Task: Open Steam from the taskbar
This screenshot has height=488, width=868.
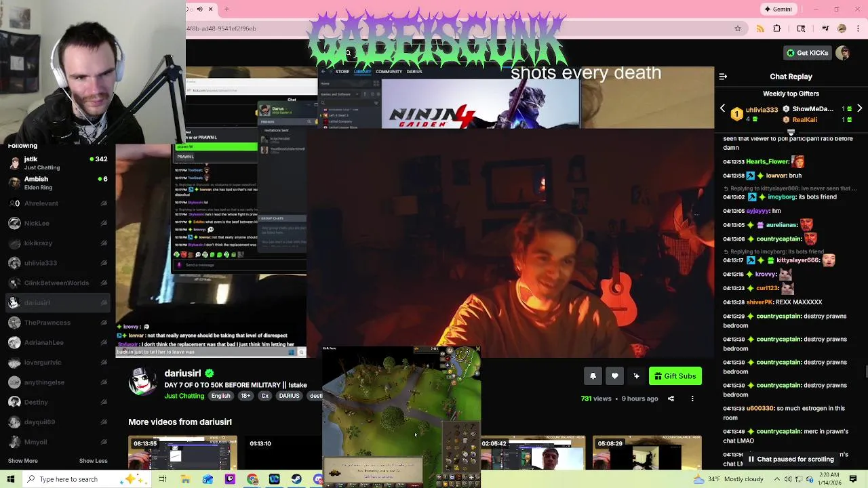Action: pyautogui.click(x=296, y=479)
